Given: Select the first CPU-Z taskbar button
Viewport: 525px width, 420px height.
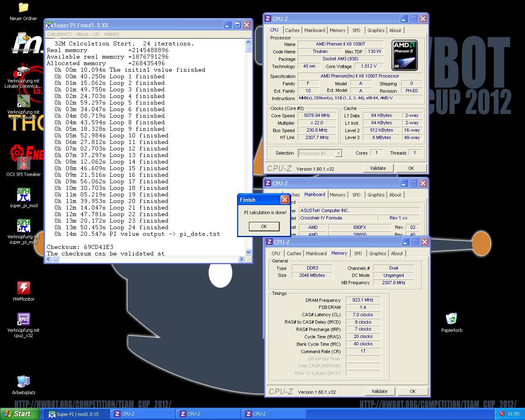Looking at the screenshot, I should (x=143, y=414).
